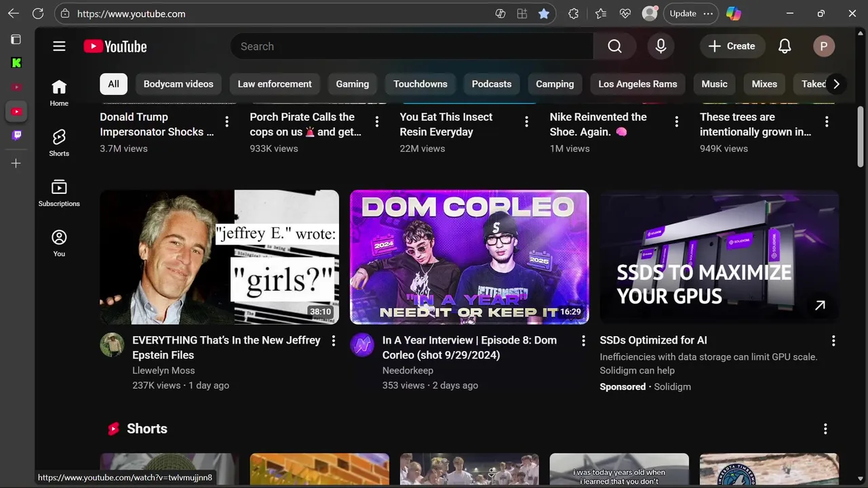Screen dimensions: 868x488
Task: Open options for Donald Trump Impersonator video
Action: click(226, 121)
